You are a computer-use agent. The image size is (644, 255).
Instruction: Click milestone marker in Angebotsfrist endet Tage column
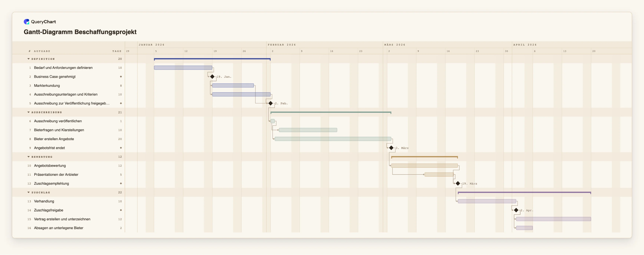(121, 148)
